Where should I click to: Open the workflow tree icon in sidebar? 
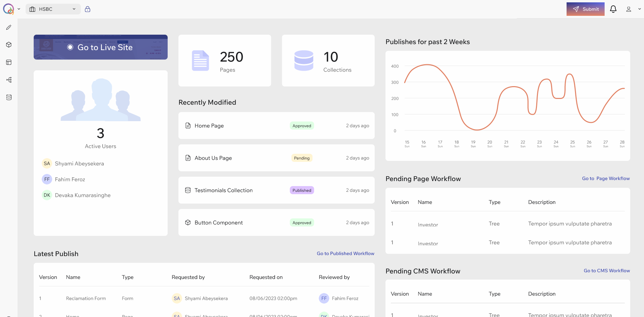pyautogui.click(x=9, y=80)
